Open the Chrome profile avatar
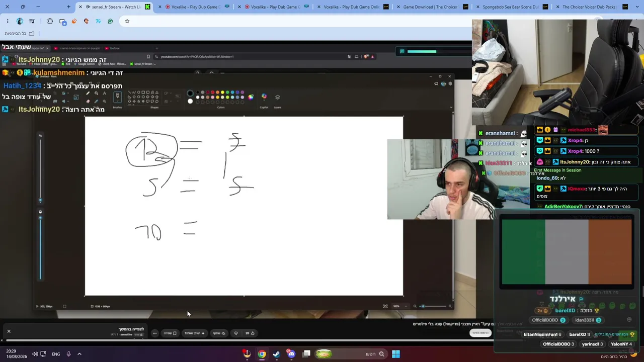Screen dimensions: 644x362 pos(20,21)
